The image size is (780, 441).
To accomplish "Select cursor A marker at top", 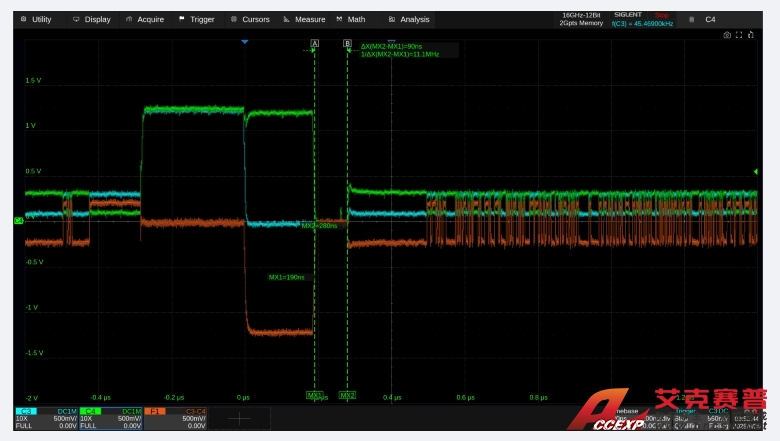I will click(315, 44).
